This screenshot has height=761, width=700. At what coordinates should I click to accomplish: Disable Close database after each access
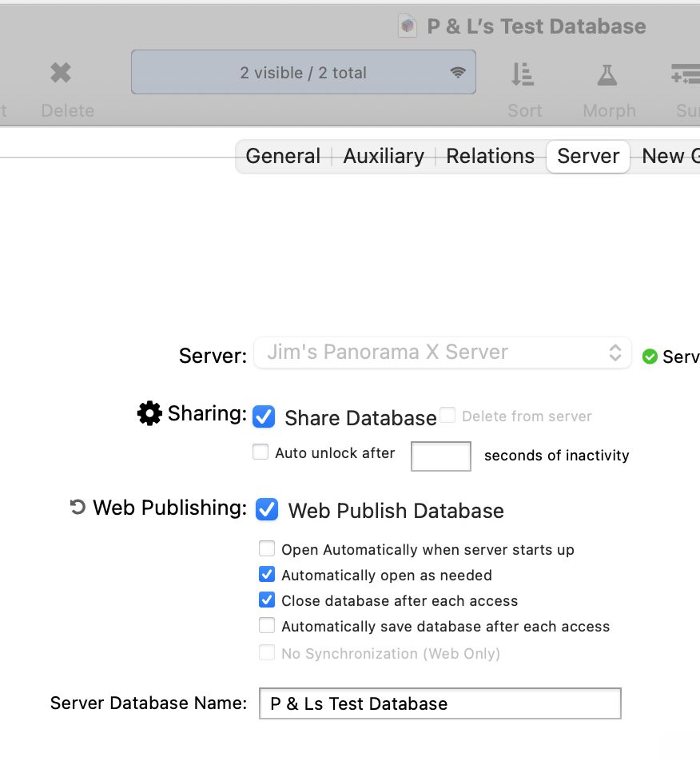click(267, 600)
